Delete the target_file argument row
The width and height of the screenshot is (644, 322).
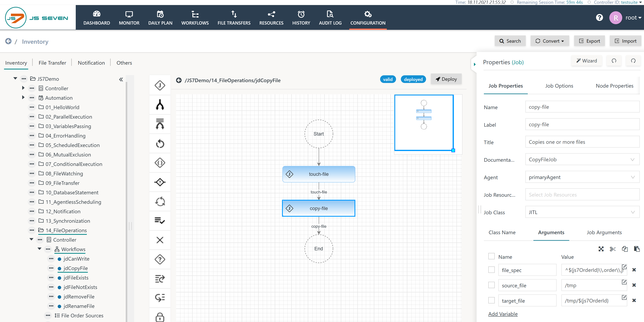pos(634,300)
